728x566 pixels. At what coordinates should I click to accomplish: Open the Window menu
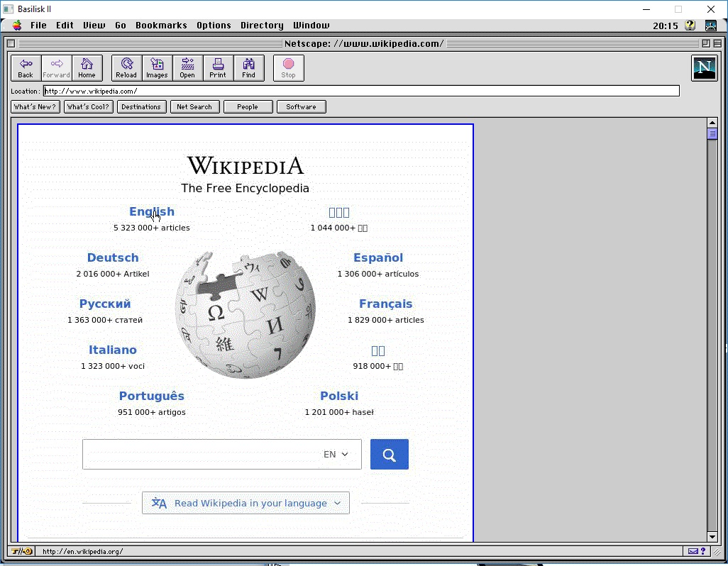[x=311, y=26]
